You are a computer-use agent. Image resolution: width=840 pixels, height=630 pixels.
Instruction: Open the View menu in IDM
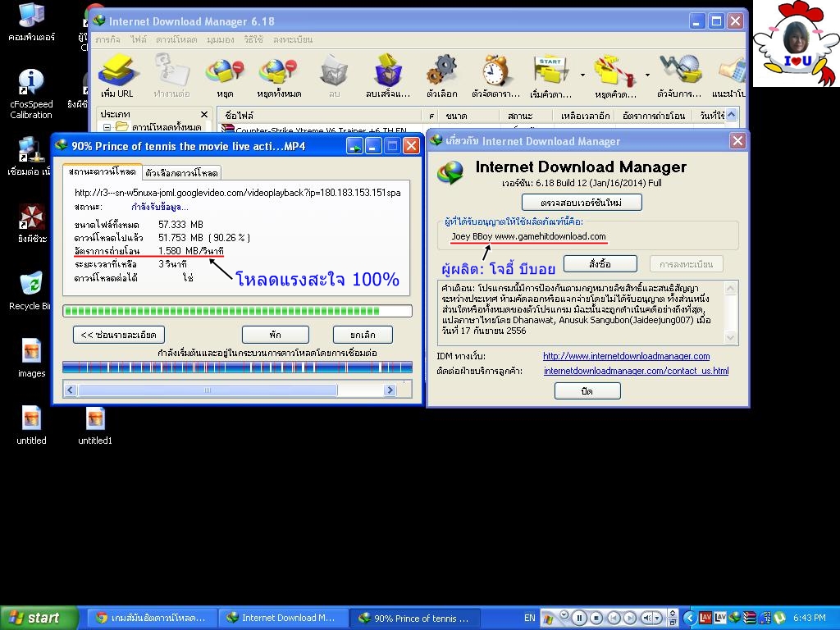point(220,39)
